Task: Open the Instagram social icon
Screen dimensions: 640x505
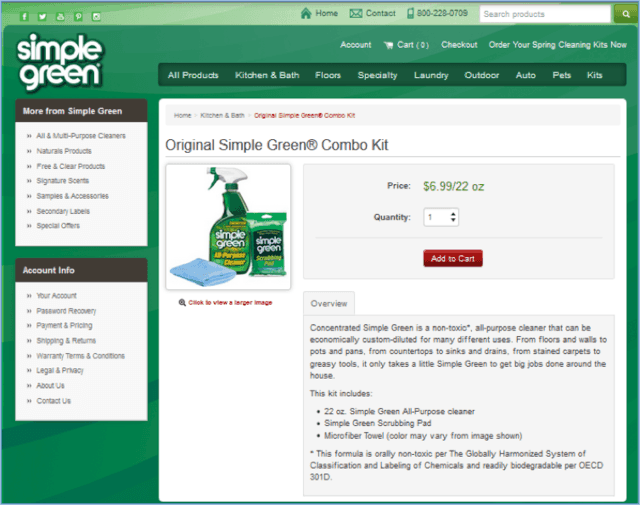Action: [96, 17]
